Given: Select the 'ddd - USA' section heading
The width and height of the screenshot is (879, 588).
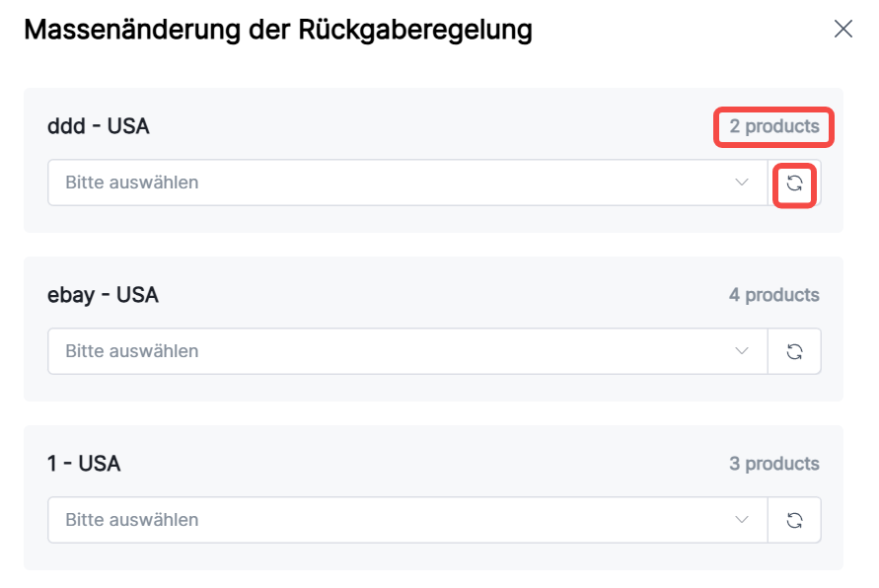Looking at the screenshot, I should (x=99, y=126).
